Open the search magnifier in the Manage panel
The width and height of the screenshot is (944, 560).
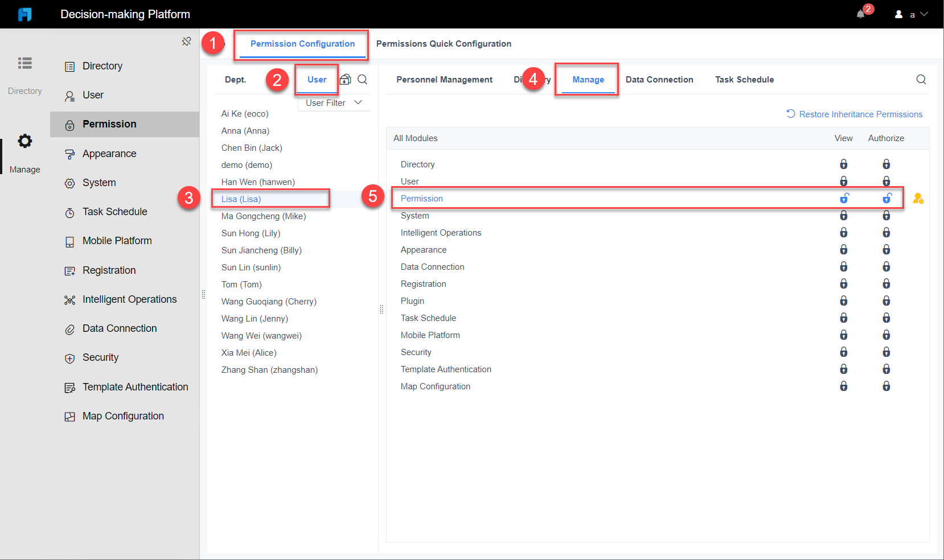[x=921, y=80]
